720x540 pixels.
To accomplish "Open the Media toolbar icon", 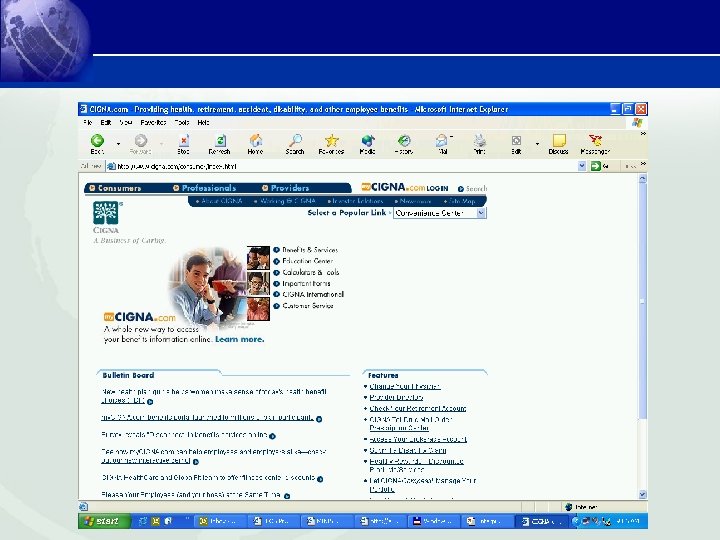I will point(367,144).
